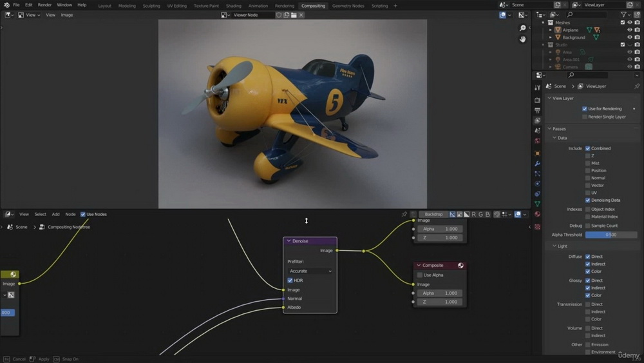Collapse the View Layer panel
644x363 pixels.
549,98
